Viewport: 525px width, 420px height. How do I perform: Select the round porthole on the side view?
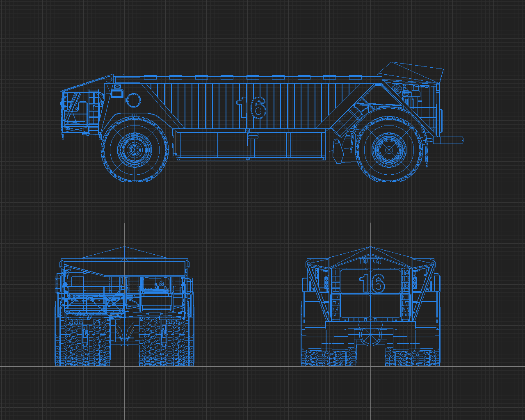click(133, 100)
